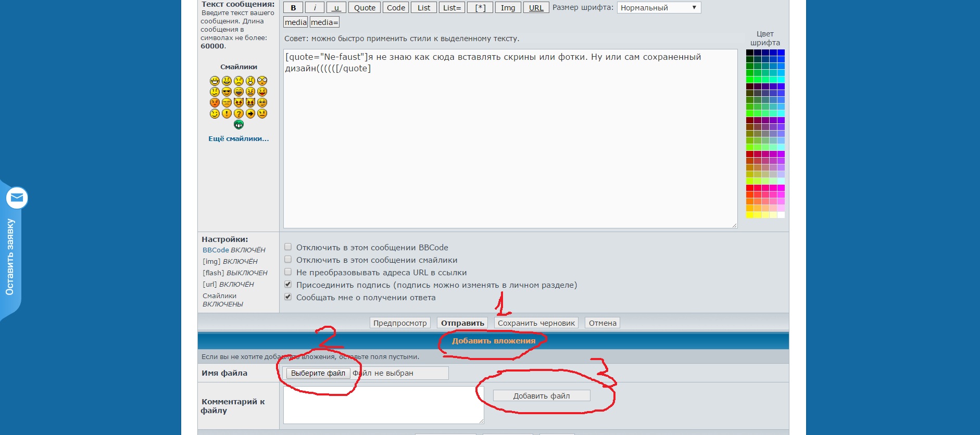This screenshot has width=980, height=435.
Task: Insert Code BBCode tag
Action: (x=396, y=8)
